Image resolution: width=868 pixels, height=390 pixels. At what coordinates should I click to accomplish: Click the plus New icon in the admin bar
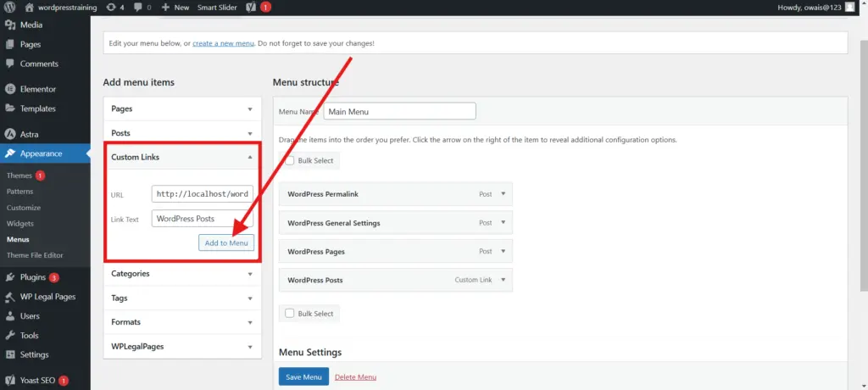tap(165, 7)
